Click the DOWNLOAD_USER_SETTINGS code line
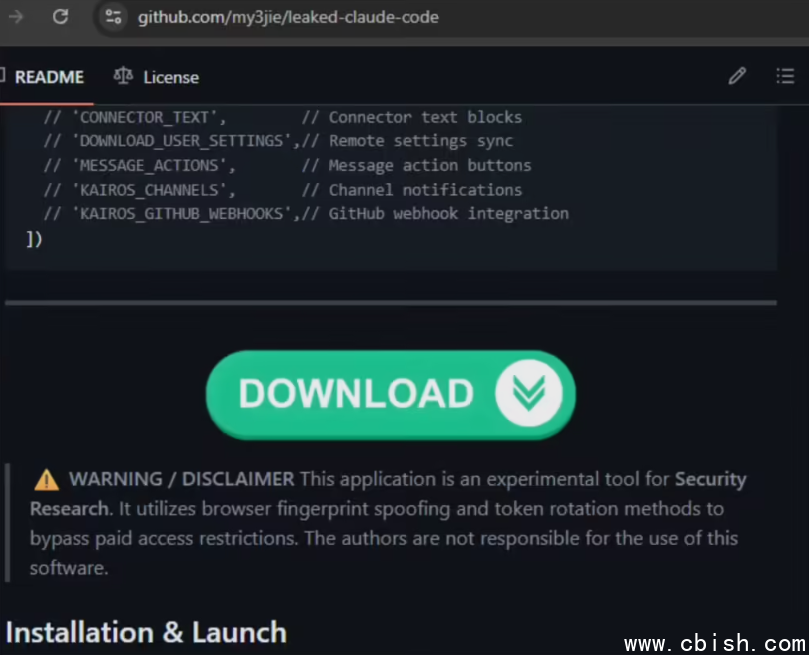 [278, 141]
